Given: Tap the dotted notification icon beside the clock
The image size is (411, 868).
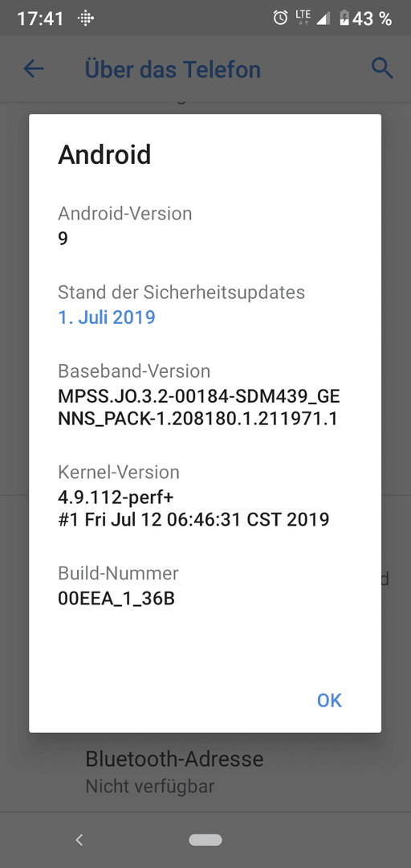Looking at the screenshot, I should (x=86, y=18).
